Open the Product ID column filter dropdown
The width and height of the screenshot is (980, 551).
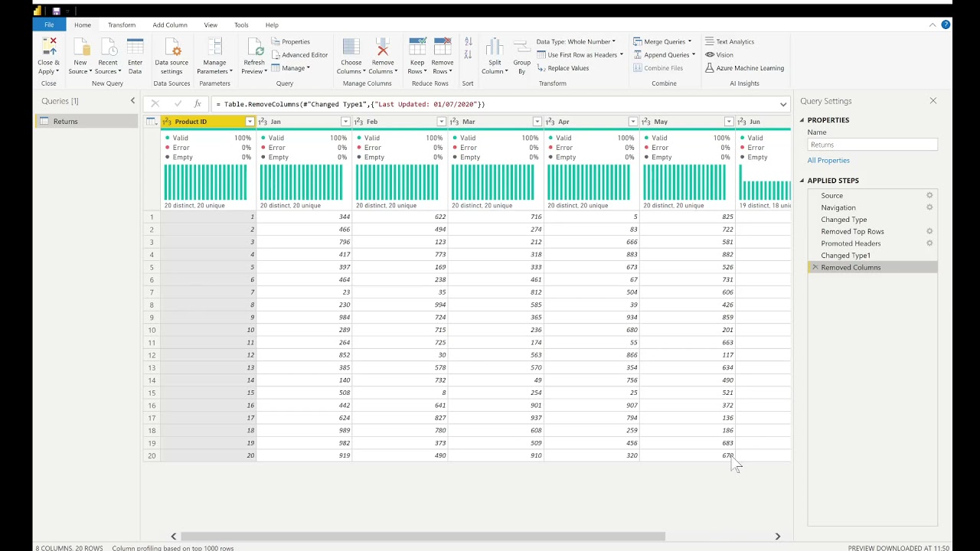tap(250, 122)
